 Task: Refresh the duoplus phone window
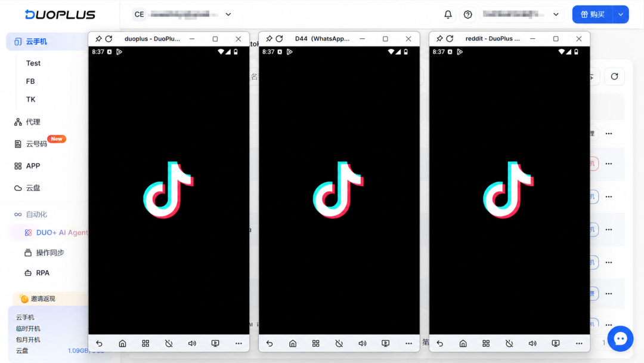(x=109, y=39)
